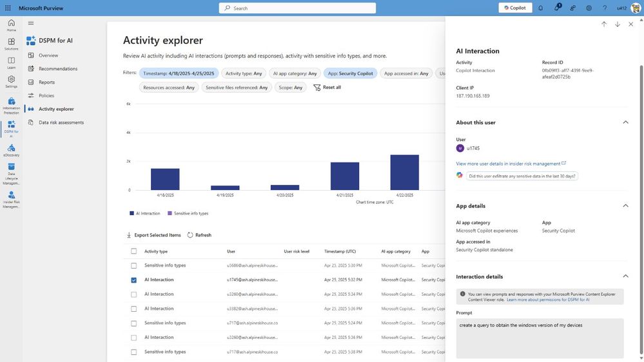Open Information Protection in left rail

pyautogui.click(x=12, y=106)
